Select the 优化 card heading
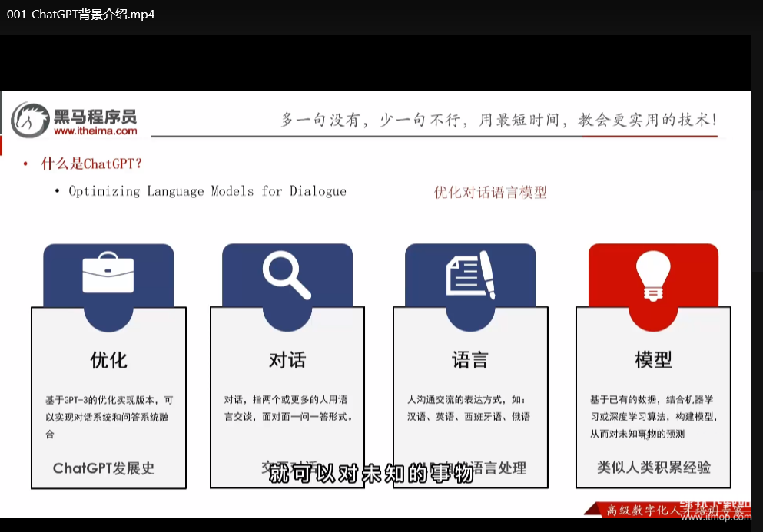Image resolution: width=763 pixels, height=532 pixels. pos(108,360)
